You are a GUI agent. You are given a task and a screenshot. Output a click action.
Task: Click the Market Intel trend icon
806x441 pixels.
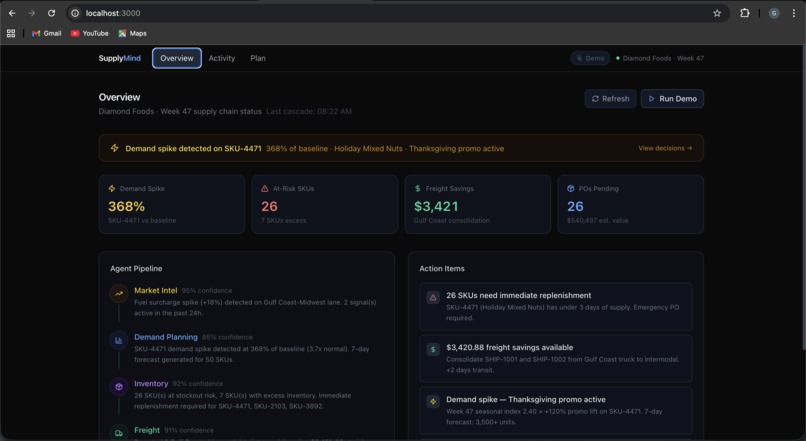pyautogui.click(x=119, y=294)
